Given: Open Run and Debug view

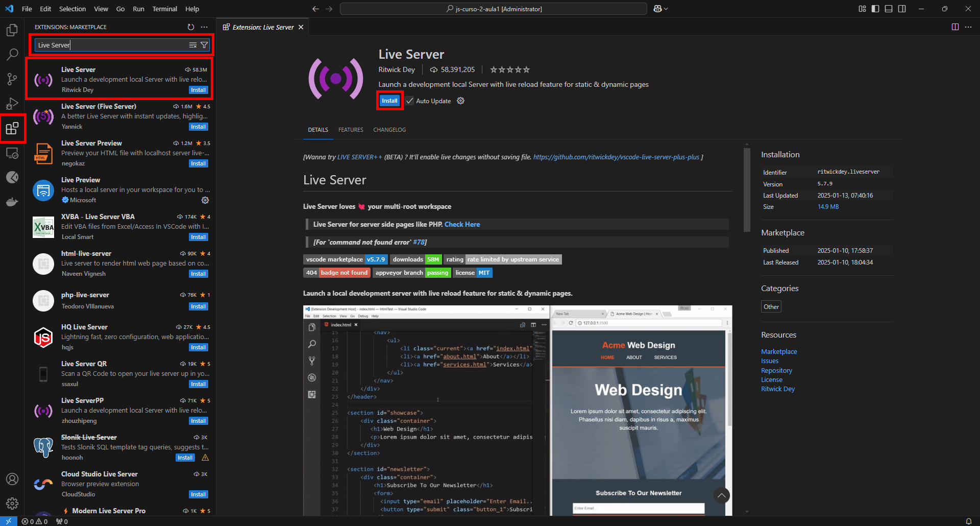Looking at the screenshot, I should [12, 103].
